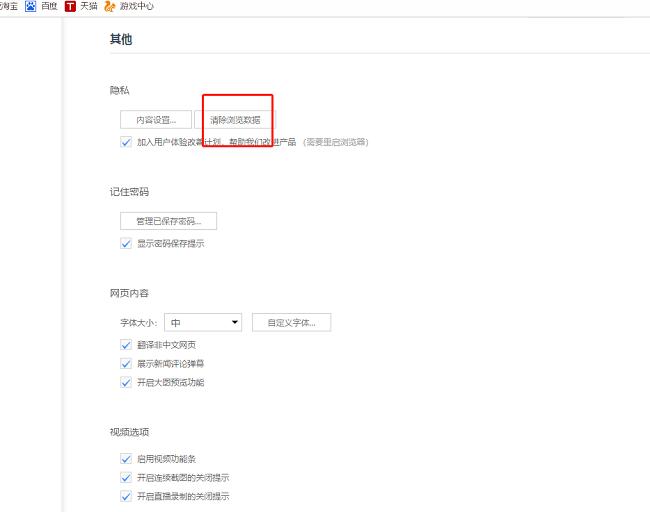
Task: Toggle 展示新闻评论弹幕 checkbox
Action: click(x=126, y=364)
